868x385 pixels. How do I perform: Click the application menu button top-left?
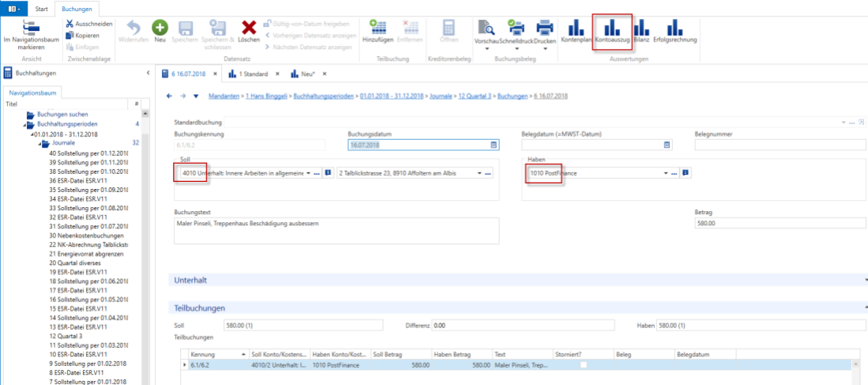coord(13,9)
